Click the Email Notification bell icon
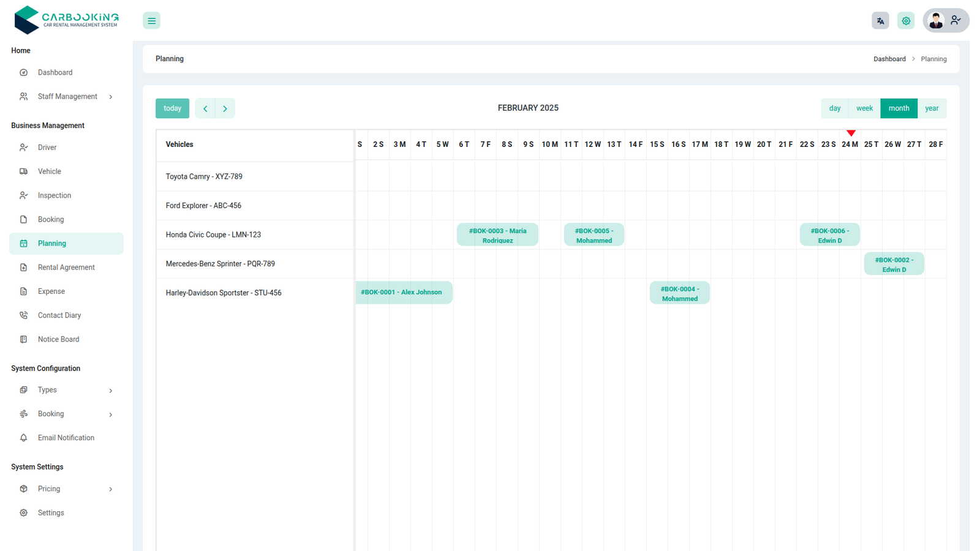This screenshot has width=980, height=551. tap(24, 438)
